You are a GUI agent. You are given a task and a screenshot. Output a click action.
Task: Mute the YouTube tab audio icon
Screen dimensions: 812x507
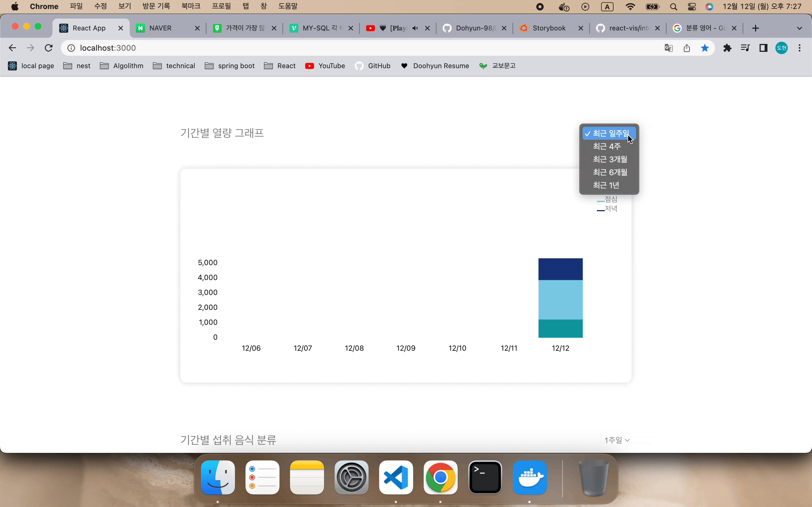point(415,28)
